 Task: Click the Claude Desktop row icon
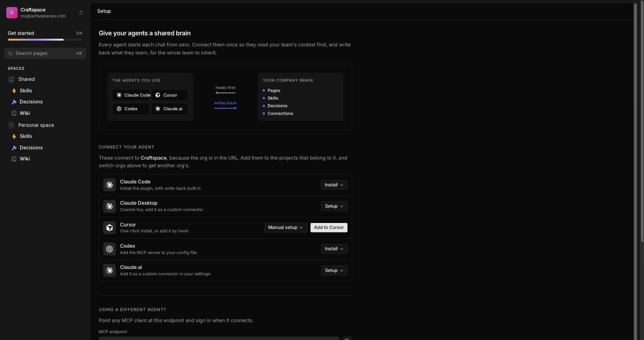point(109,206)
